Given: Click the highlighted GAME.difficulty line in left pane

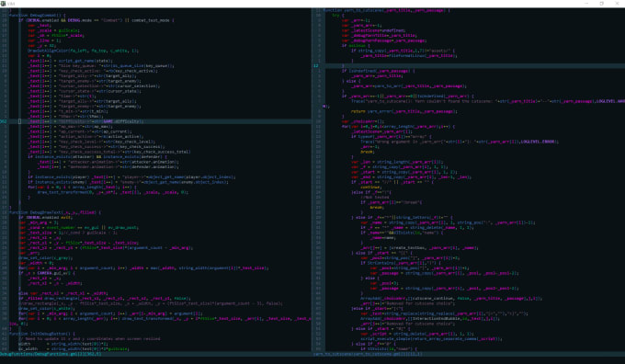Looking at the screenshot, I should [155, 121].
